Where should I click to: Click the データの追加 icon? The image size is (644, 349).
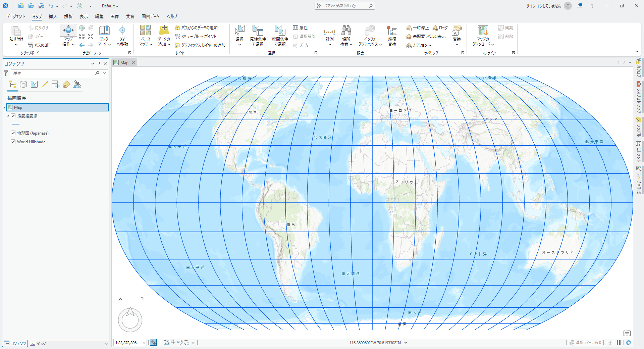pyautogui.click(x=164, y=31)
